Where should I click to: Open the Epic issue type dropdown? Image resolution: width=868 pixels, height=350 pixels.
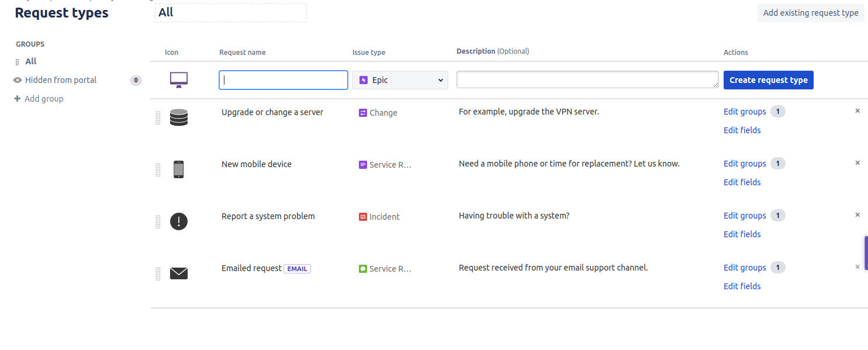tap(400, 80)
